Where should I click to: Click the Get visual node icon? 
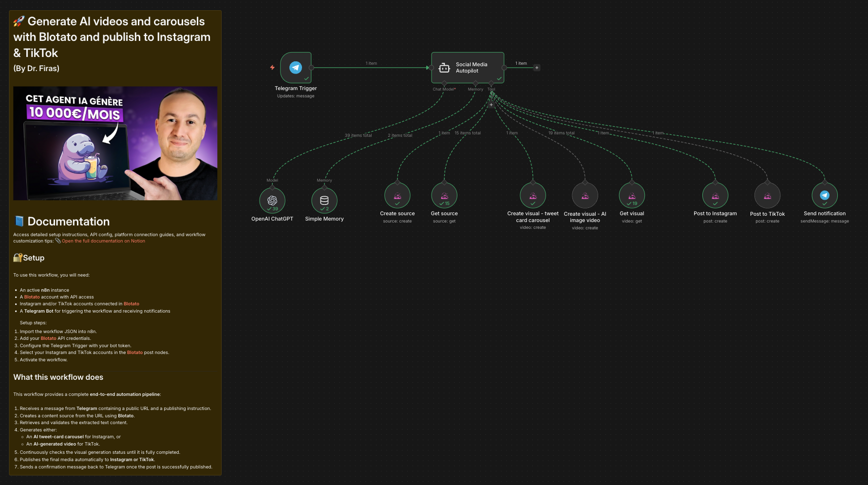pyautogui.click(x=632, y=196)
